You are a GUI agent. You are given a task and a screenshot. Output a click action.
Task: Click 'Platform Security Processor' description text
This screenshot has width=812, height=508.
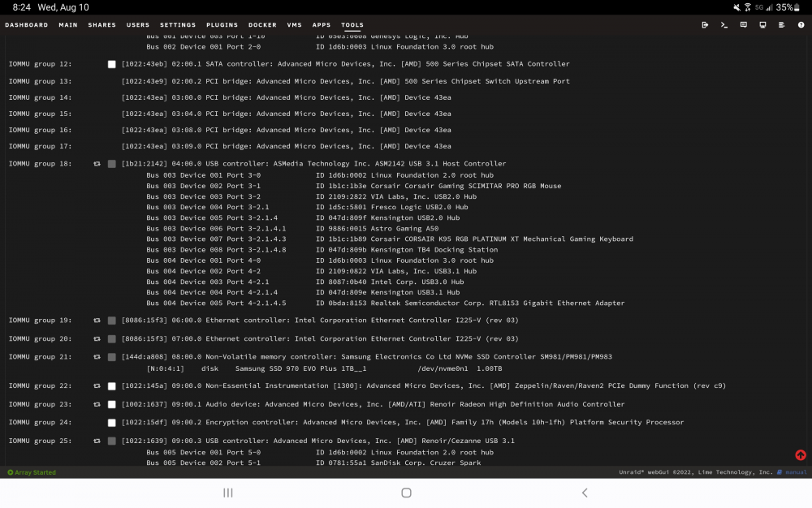click(x=627, y=423)
